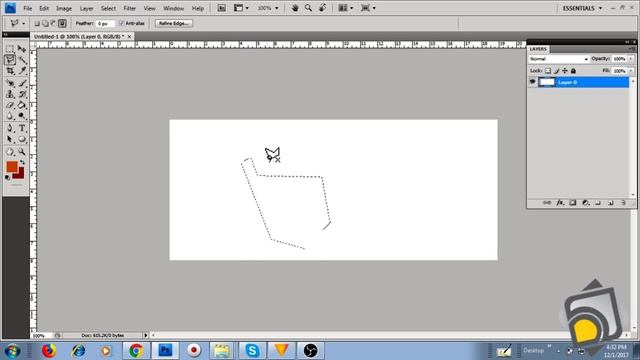Image resolution: width=640 pixels, height=360 pixels.
Task: Toggle lock image pixels
Action: tap(556, 71)
